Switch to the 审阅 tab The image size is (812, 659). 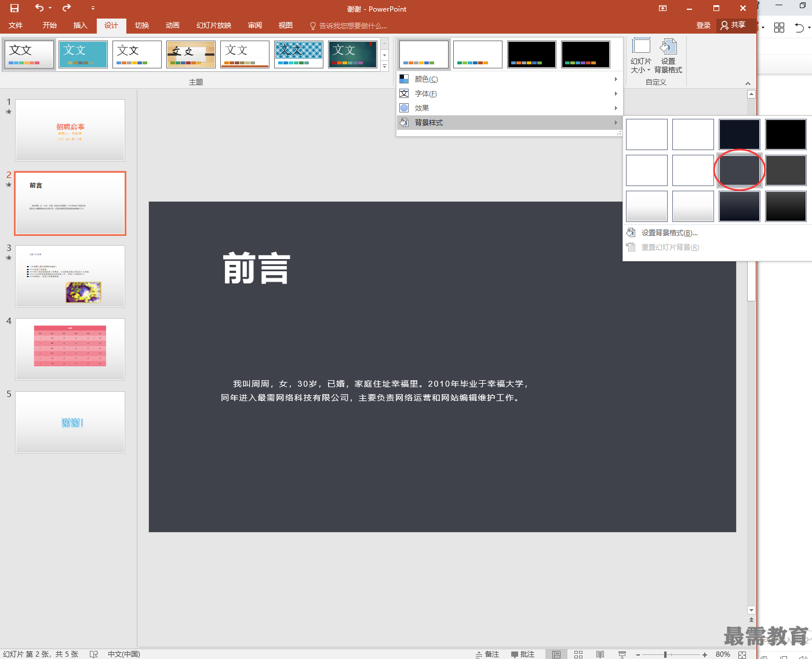click(255, 26)
